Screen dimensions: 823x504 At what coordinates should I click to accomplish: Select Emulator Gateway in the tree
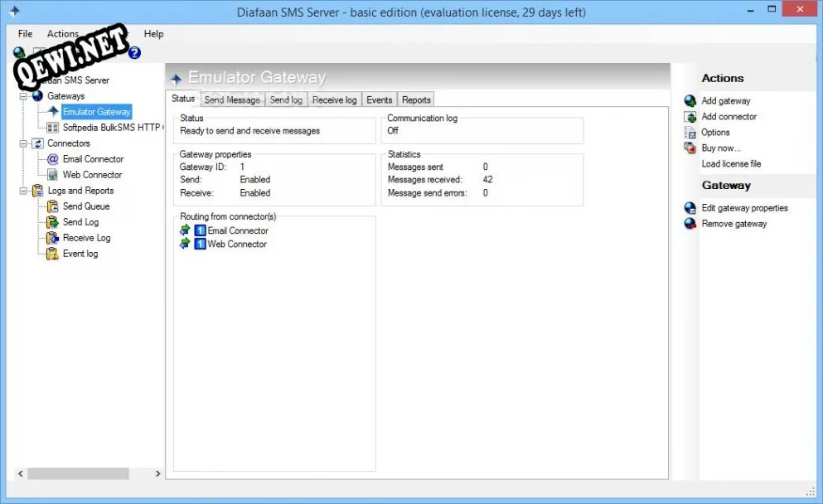tap(97, 112)
